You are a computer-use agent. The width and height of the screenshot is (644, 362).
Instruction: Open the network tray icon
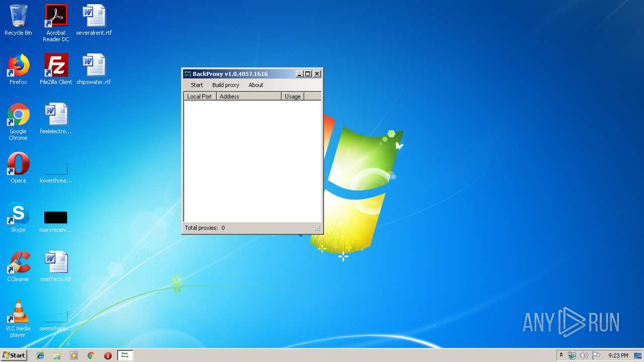572,355
